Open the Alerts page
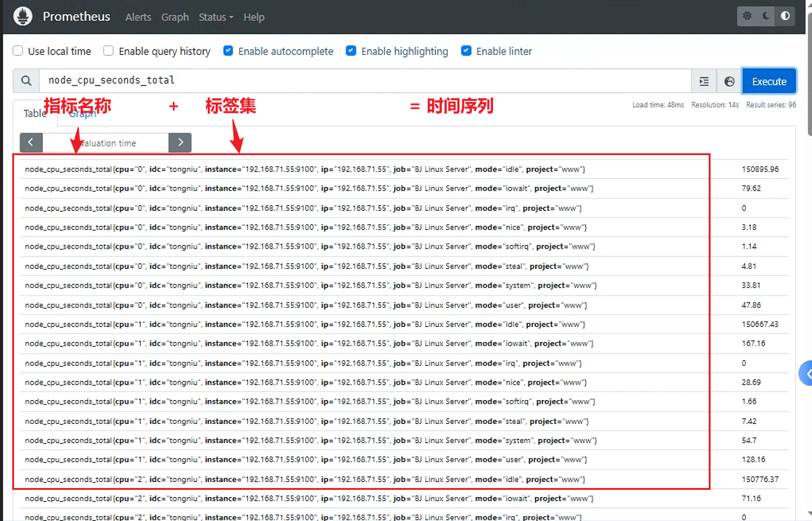 138,17
